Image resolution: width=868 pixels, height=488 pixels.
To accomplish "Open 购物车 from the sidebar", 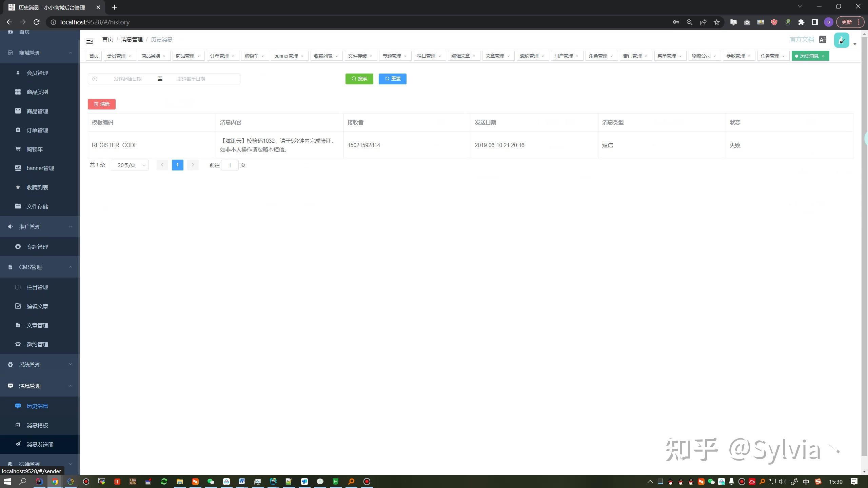I will pyautogui.click(x=34, y=149).
